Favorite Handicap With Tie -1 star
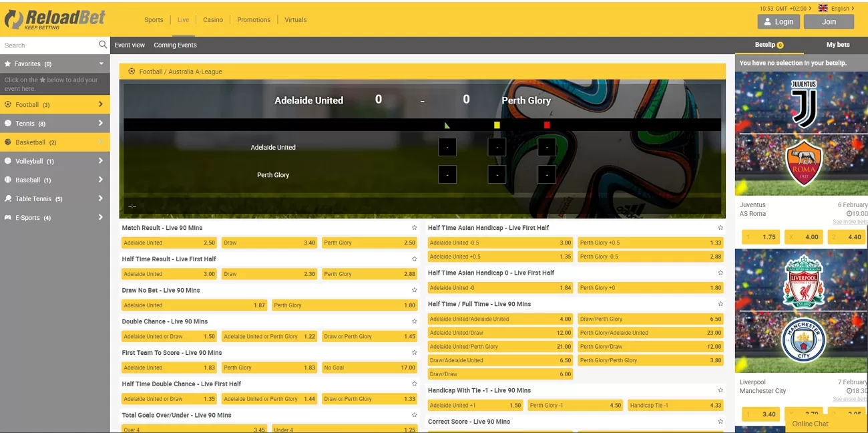This screenshot has height=433, width=868. point(720,390)
